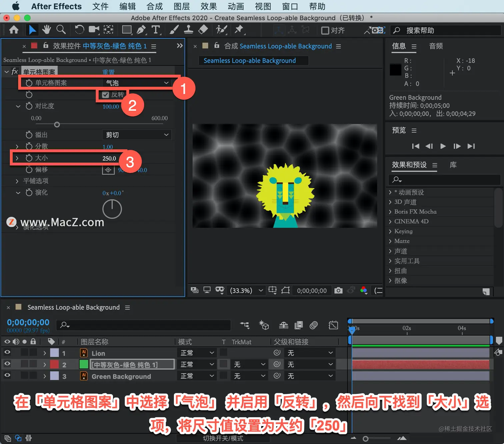Select the Camera tool
The width and height of the screenshot is (504, 444).
coord(94,30)
